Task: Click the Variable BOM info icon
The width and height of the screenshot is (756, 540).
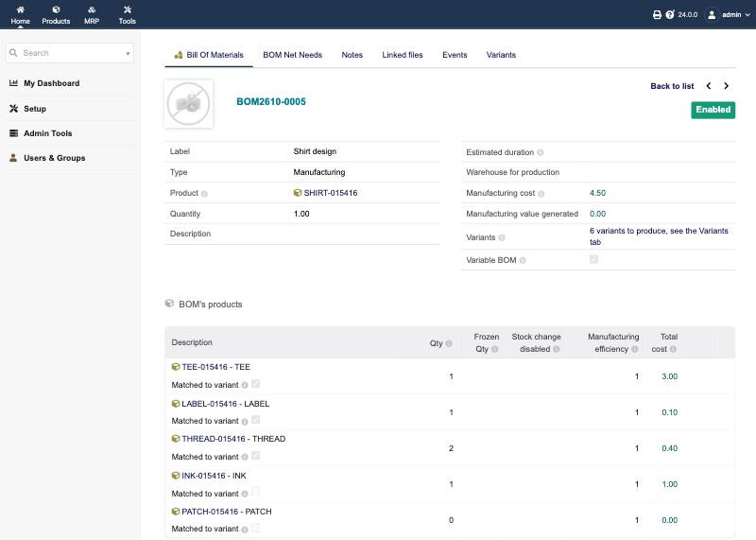Action: point(523,261)
